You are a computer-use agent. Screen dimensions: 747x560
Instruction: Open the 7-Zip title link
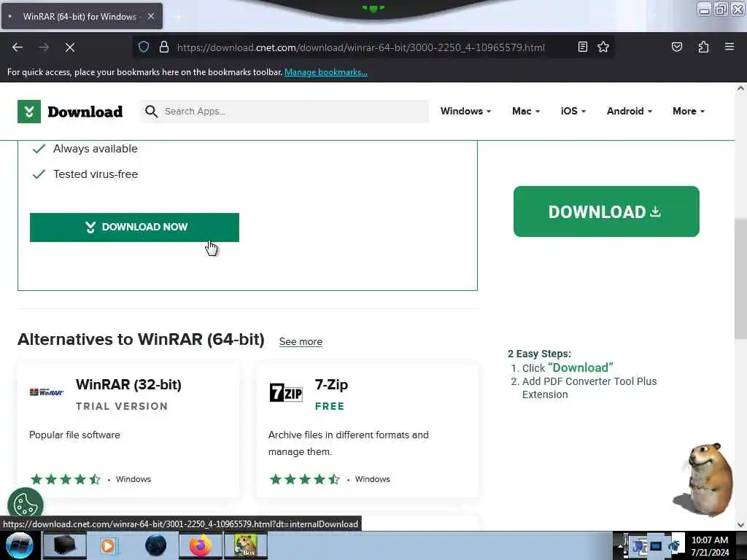[x=332, y=384]
